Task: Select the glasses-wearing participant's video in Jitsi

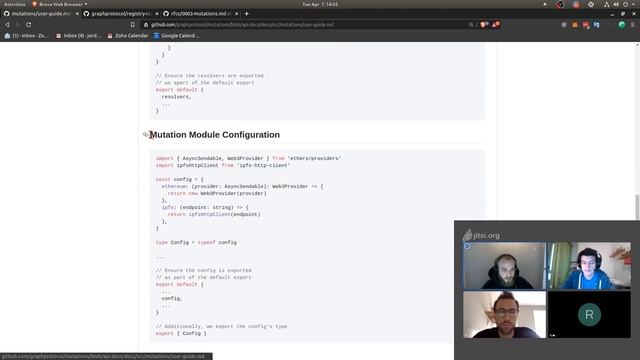Action: coord(504,315)
